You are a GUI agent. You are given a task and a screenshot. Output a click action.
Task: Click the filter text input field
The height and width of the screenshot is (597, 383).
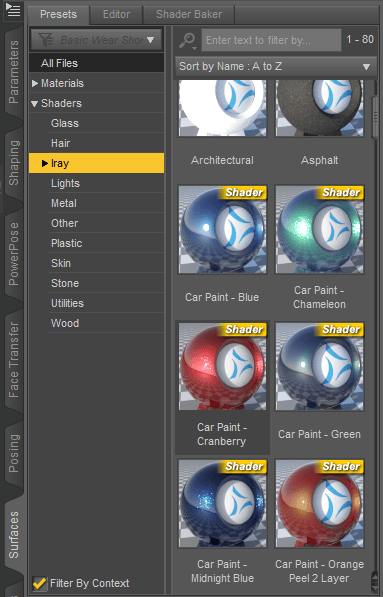271,40
